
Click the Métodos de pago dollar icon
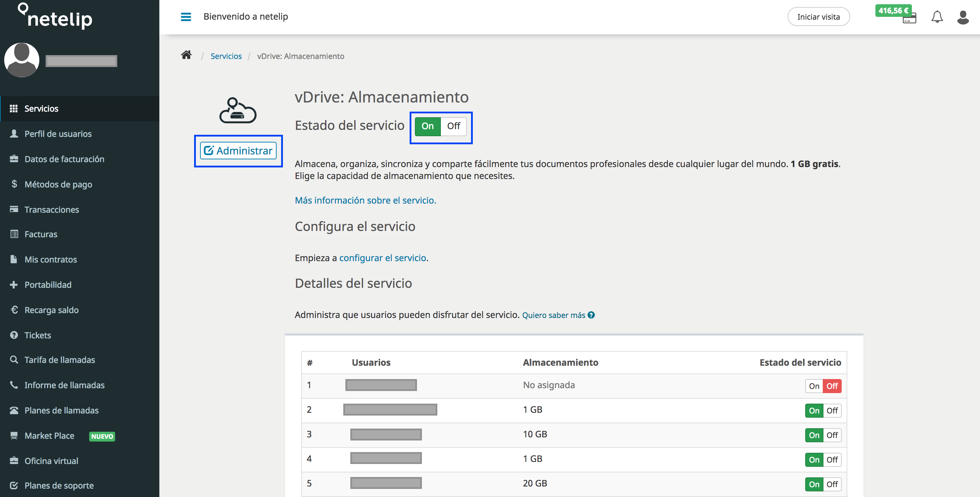pyautogui.click(x=14, y=184)
